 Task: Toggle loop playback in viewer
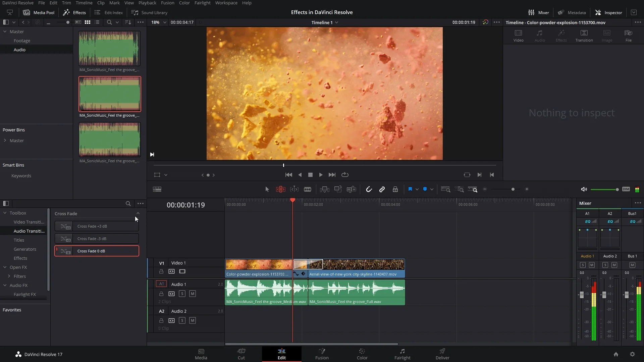[345, 175]
